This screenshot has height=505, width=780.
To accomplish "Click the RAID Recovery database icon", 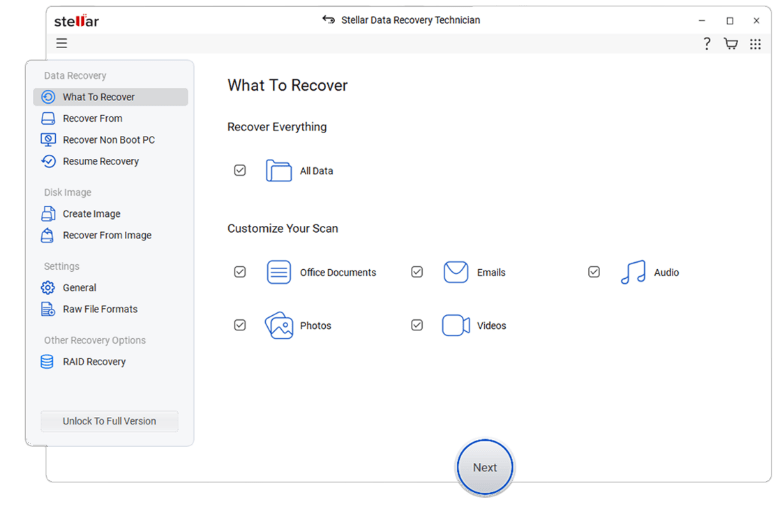I will coord(47,362).
